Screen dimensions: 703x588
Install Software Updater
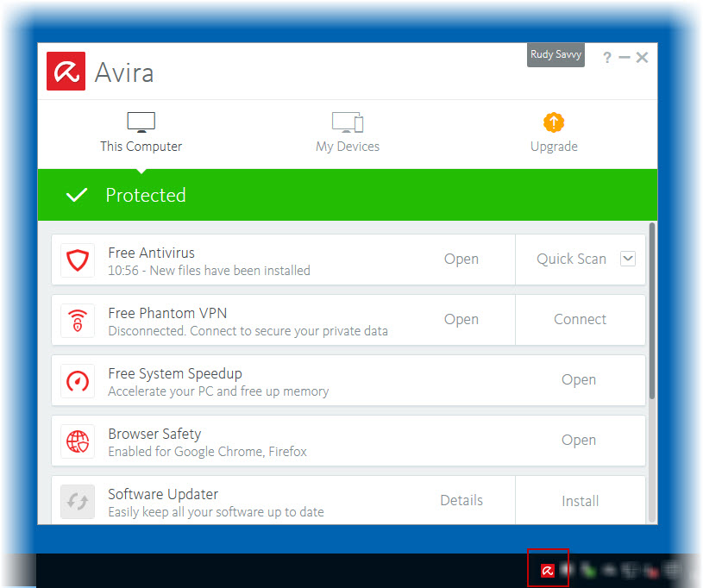(x=581, y=501)
